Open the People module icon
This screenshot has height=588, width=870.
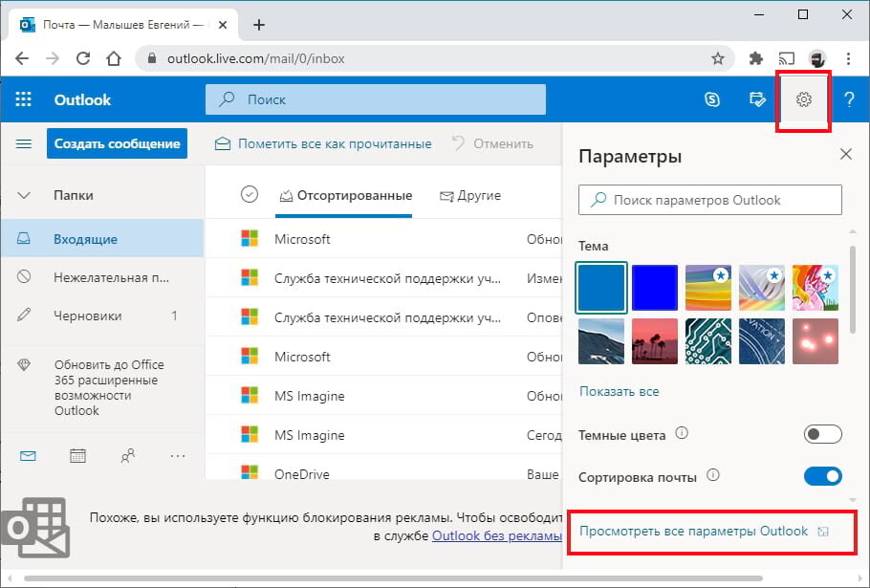[127, 456]
